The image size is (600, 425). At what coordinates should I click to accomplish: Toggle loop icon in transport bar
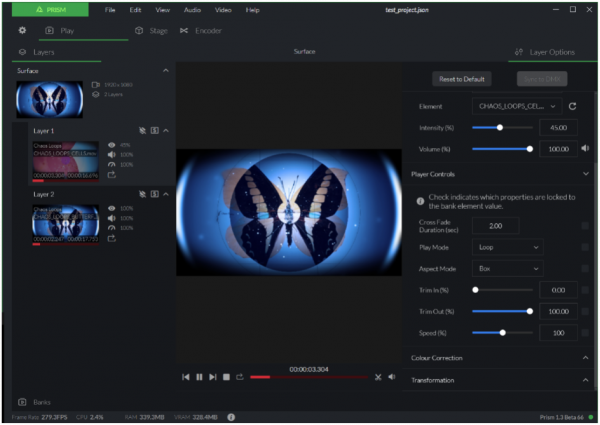pyautogui.click(x=240, y=377)
